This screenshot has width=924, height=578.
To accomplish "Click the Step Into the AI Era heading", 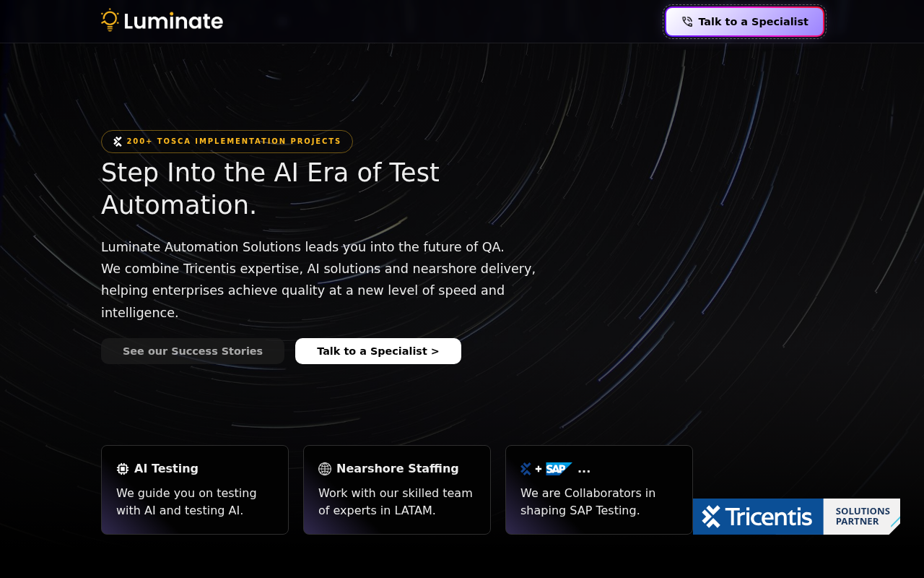I will point(270,189).
